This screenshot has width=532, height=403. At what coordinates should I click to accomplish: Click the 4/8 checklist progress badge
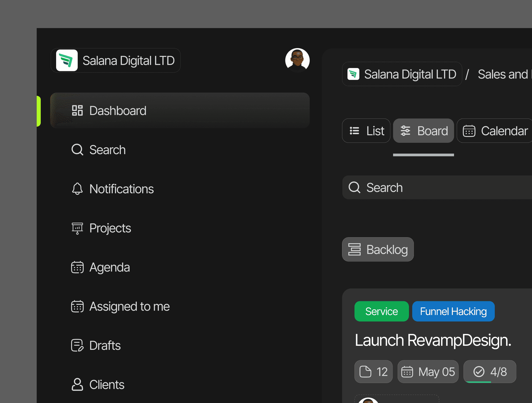pos(490,372)
